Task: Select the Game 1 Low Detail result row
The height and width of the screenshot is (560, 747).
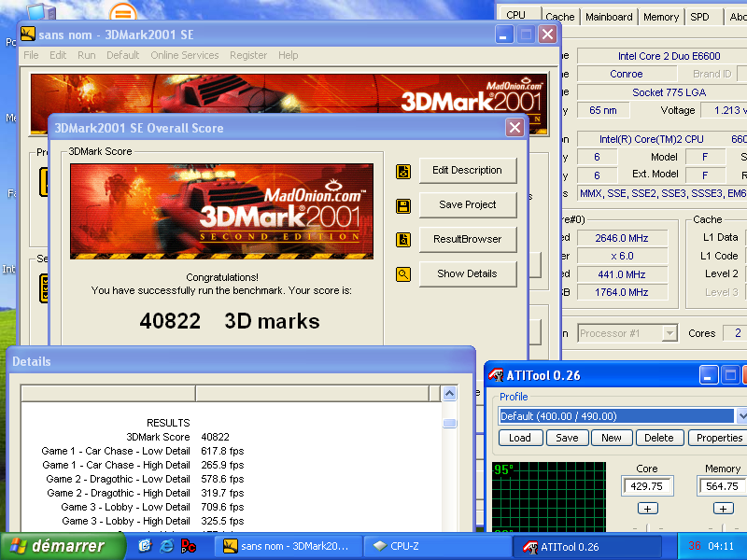Action: point(143,451)
